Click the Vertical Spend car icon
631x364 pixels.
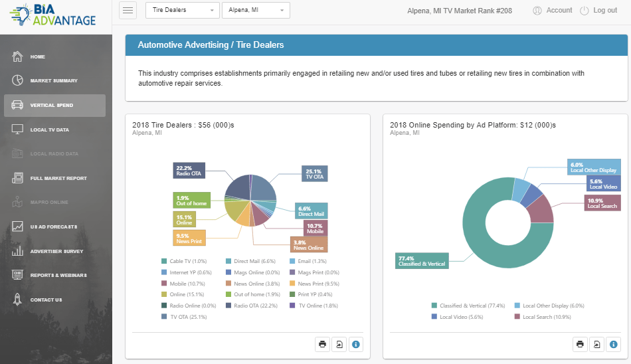click(17, 105)
